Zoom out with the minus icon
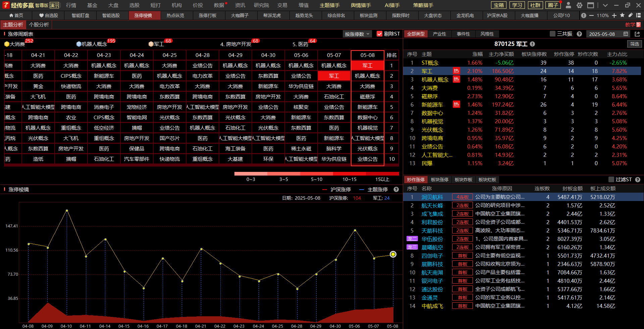Viewport: 644px width, 329px height. [x=591, y=15]
